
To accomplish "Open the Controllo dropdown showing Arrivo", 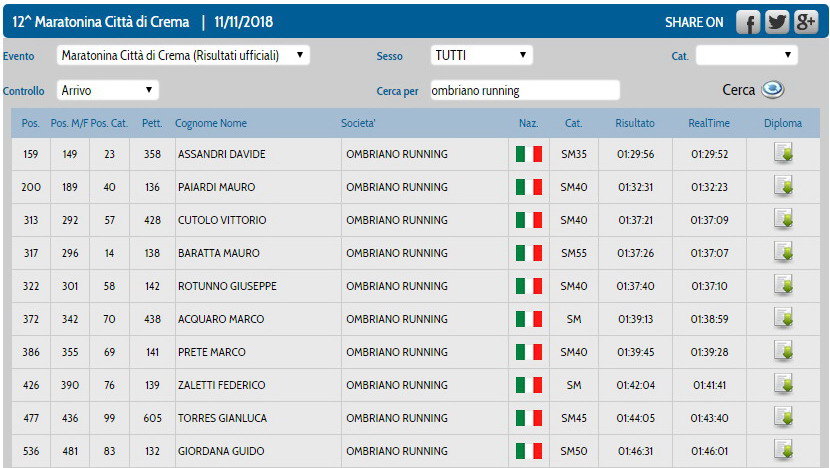I will pos(107,90).
